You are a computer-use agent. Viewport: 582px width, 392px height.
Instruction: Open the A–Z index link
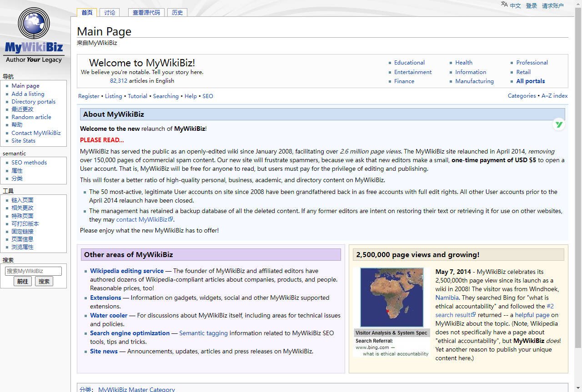tap(554, 96)
